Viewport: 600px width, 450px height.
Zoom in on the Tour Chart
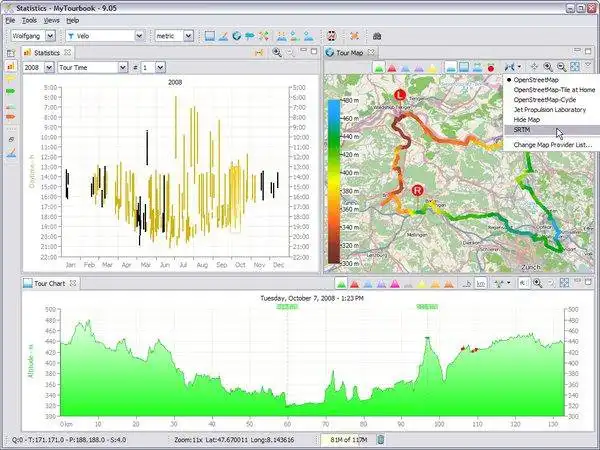click(x=537, y=283)
